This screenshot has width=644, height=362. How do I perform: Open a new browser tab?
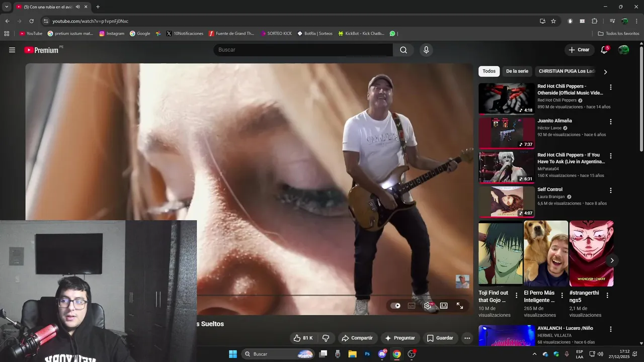coord(98,7)
